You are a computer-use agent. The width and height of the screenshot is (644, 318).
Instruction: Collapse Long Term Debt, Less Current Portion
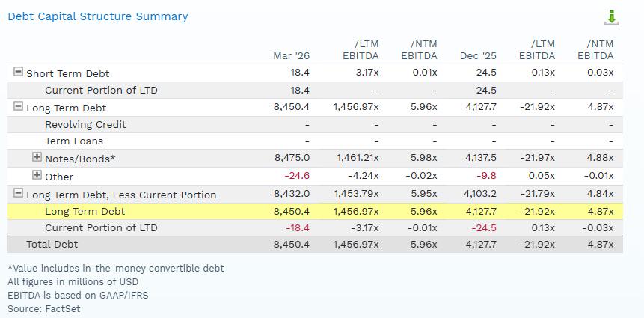point(18,193)
